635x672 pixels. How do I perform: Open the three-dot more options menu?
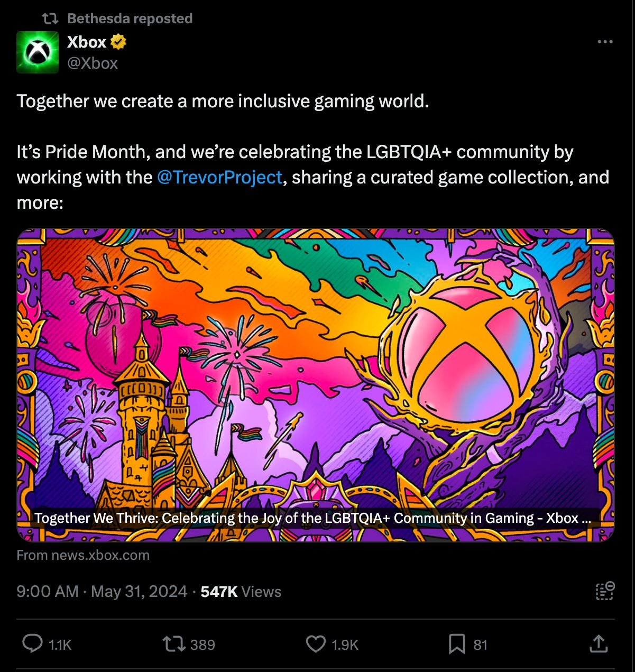(605, 42)
